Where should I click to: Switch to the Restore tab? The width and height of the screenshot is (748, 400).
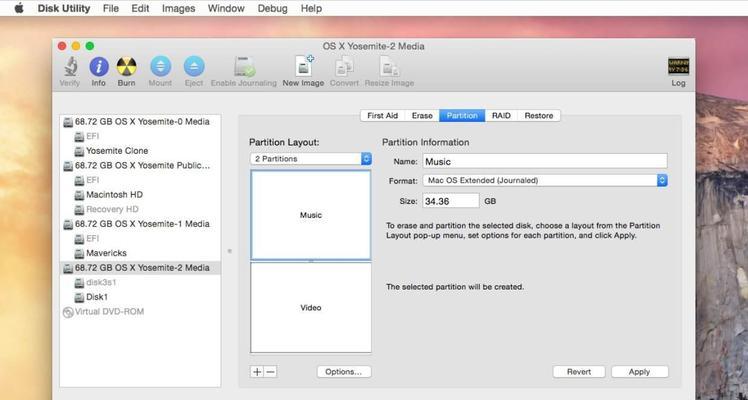539,116
